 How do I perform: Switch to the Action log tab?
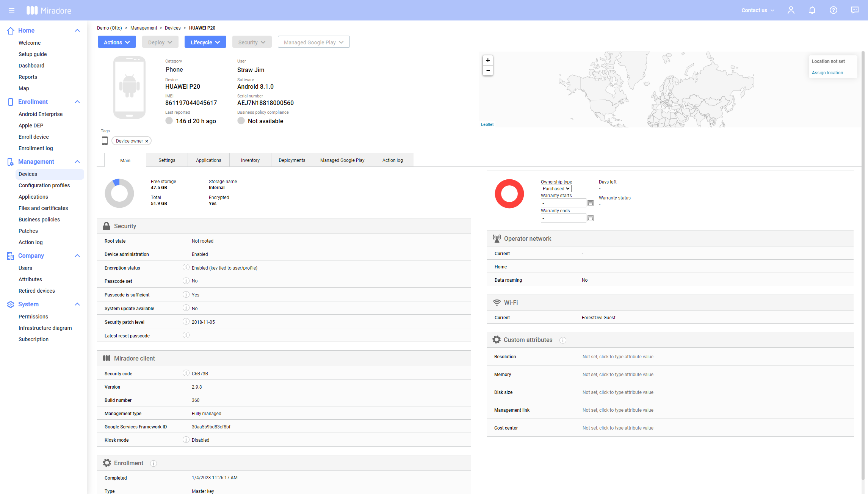(x=392, y=160)
